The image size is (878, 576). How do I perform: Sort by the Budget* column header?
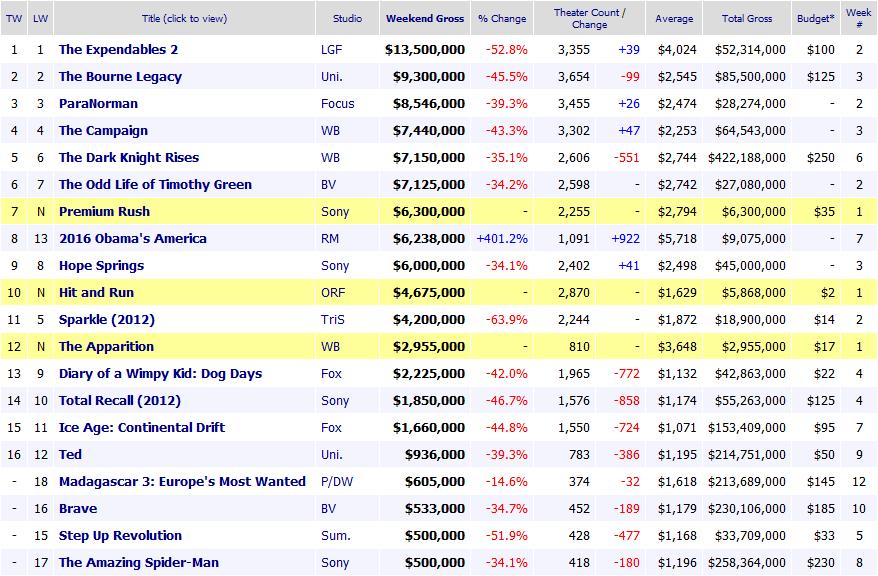pyautogui.click(x=816, y=18)
